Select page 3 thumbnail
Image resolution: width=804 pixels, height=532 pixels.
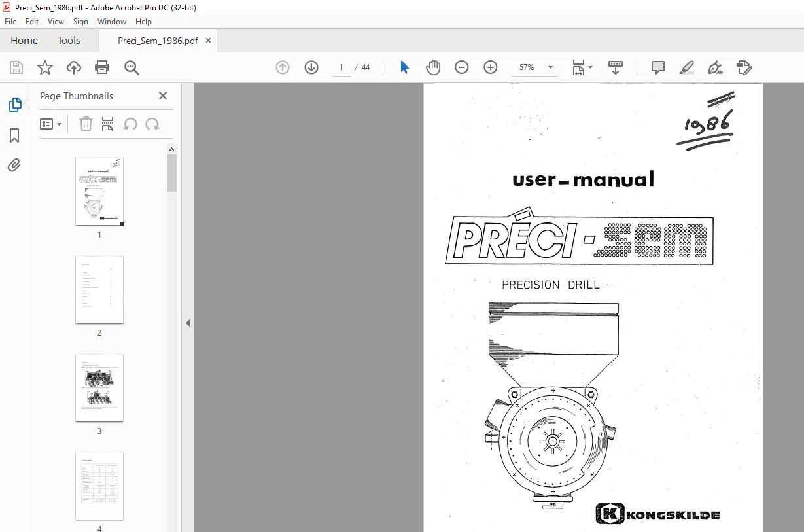coord(99,388)
